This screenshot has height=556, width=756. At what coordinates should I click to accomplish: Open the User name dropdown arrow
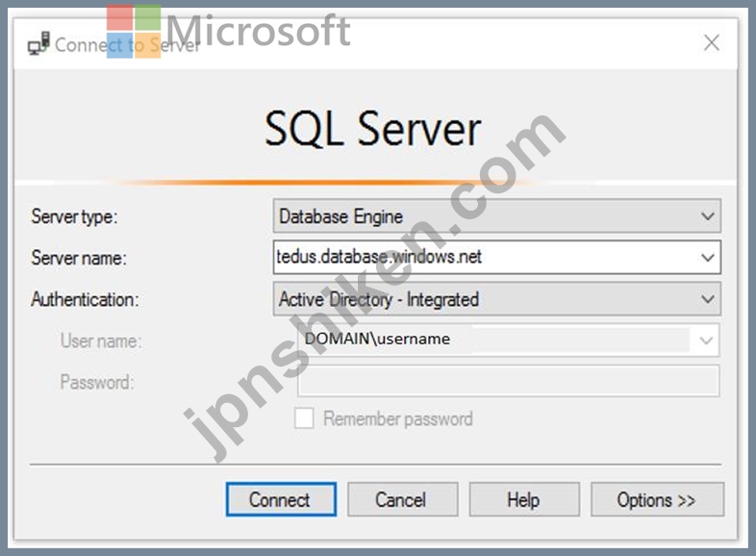coord(706,341)
